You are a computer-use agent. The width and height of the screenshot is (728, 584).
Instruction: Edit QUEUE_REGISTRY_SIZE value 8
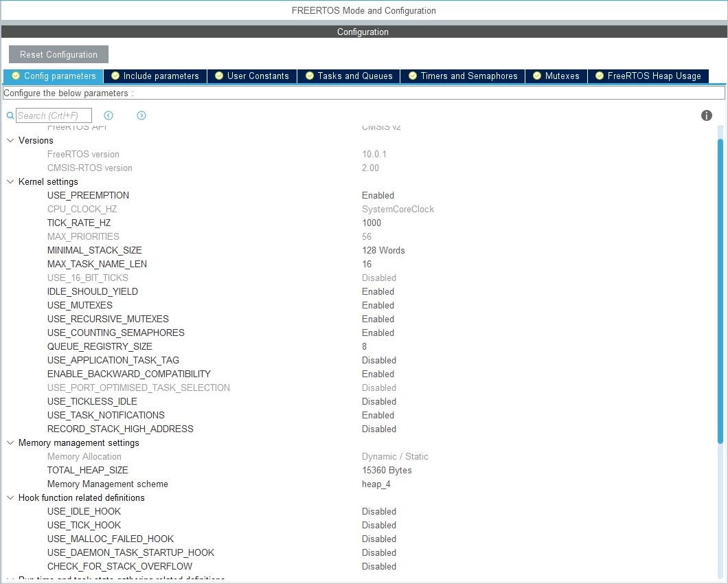click(x=365, y=346)
